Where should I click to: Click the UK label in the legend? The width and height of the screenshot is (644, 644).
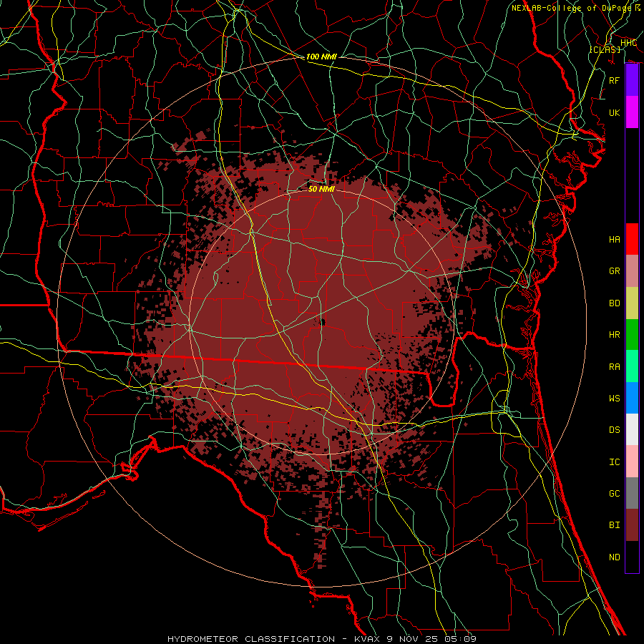point(615,112)
